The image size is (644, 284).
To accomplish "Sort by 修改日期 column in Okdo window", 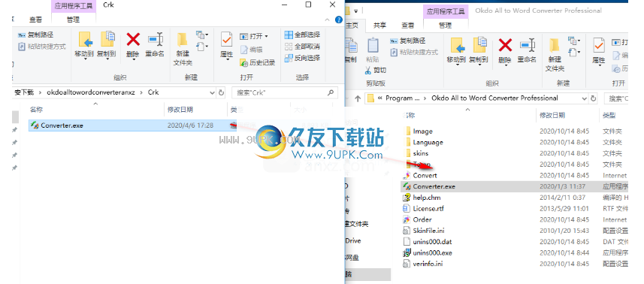I will (552, 115).
